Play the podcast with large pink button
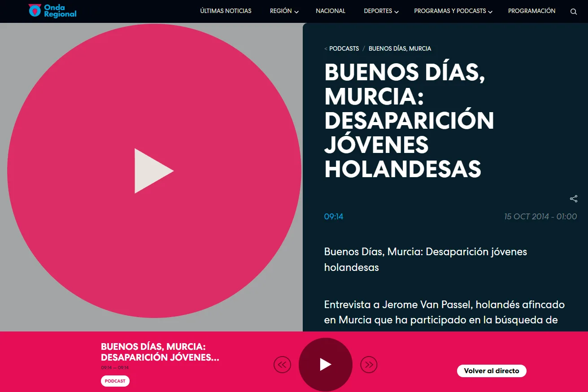 154,171
